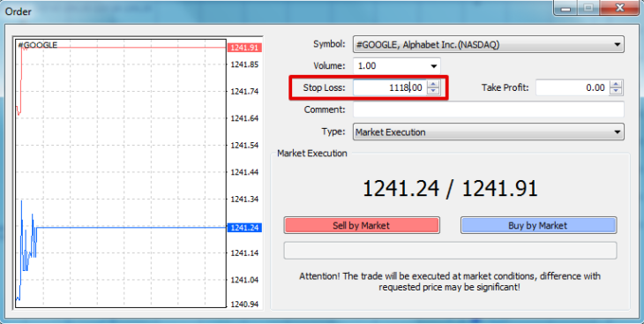The image size is (644, 324).
Task: Click the Symbol label
Action: pyautogui.click(x=329, y=44)
